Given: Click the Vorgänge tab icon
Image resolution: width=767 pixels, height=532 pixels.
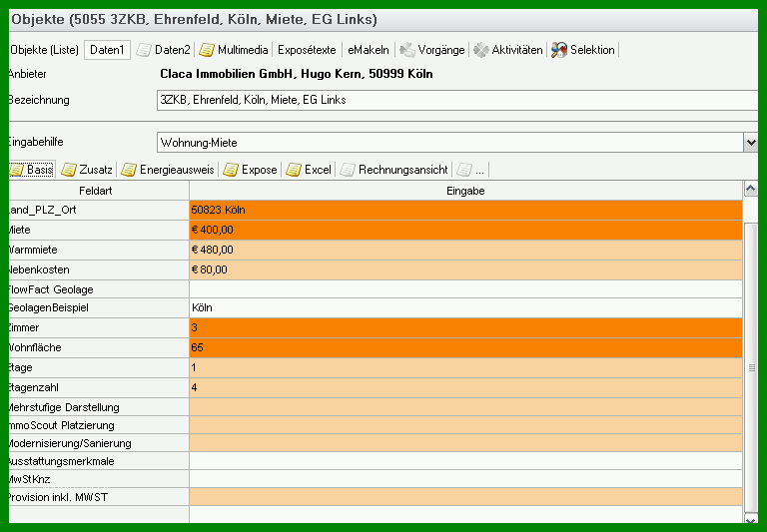Looking at the screenshot, I should pos(407,50).
